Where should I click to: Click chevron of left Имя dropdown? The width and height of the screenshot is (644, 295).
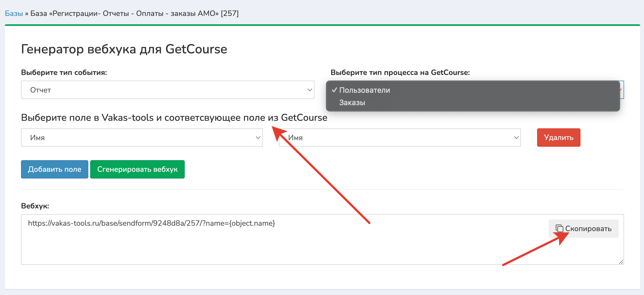(258, 138)
